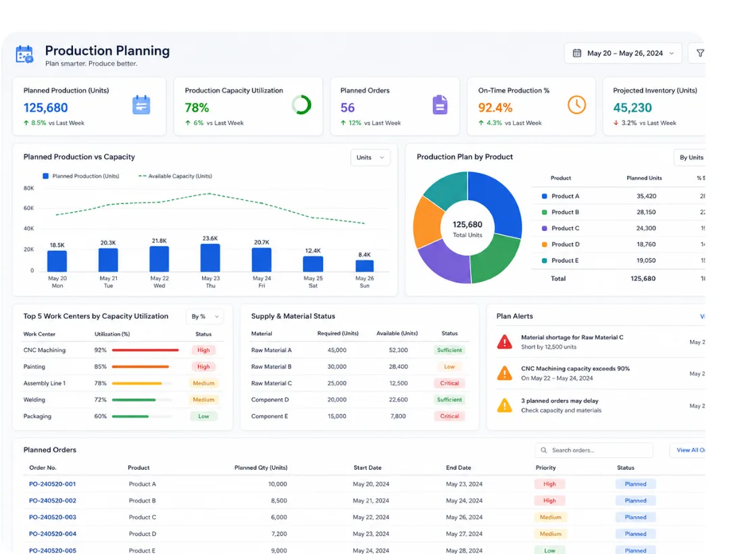
Task: Click the donut chart center 125,680 Total Units
Action: [468, 229]
